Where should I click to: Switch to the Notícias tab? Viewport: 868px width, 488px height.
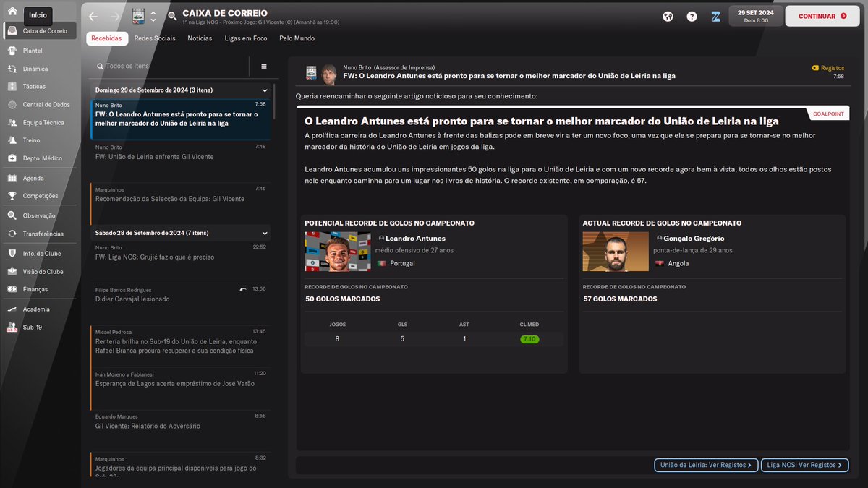200,38
